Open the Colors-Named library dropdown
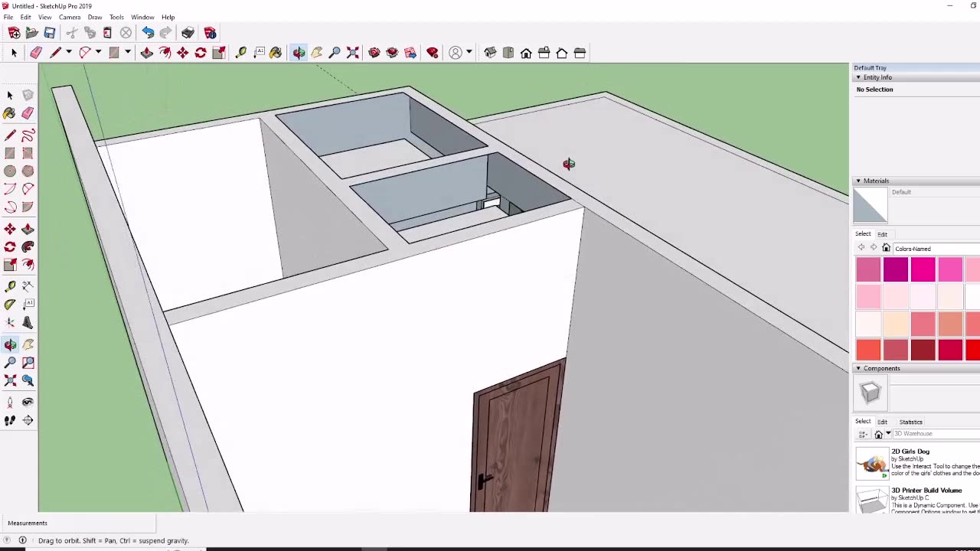This screenshot has height=551, width=980. 936,249
